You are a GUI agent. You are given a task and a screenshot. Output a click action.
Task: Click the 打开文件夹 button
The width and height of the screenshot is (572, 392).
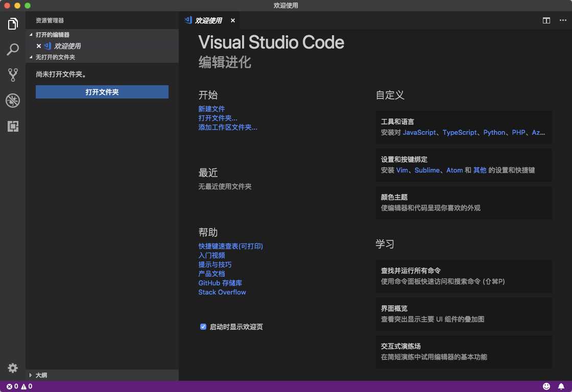102,92
